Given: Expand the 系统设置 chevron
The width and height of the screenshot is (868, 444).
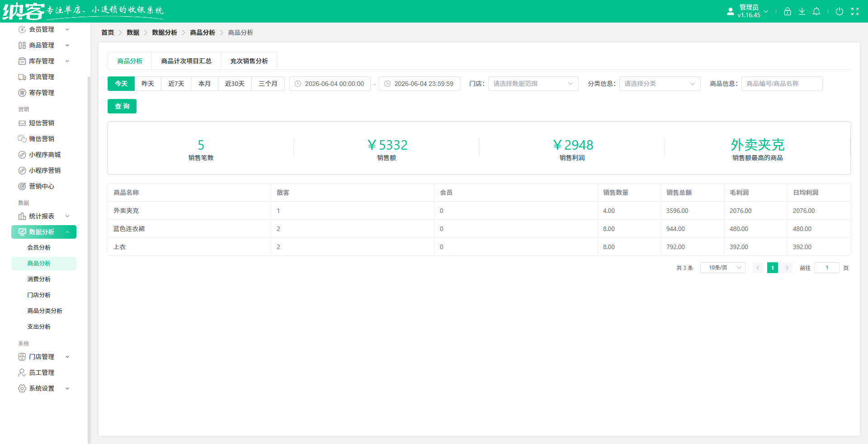Looking at the screenshot, I should (x=67, y=388).
